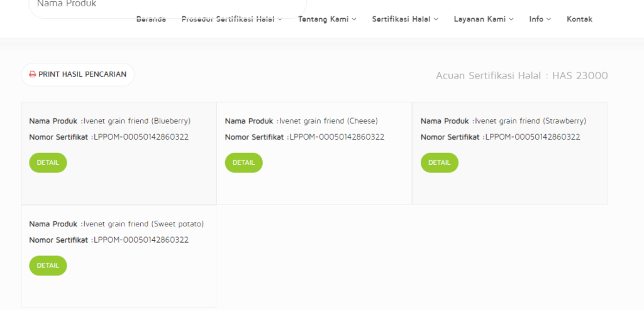Go to Beranda menu item
This screenshot has width=644, height=310.
coord(151,19)
